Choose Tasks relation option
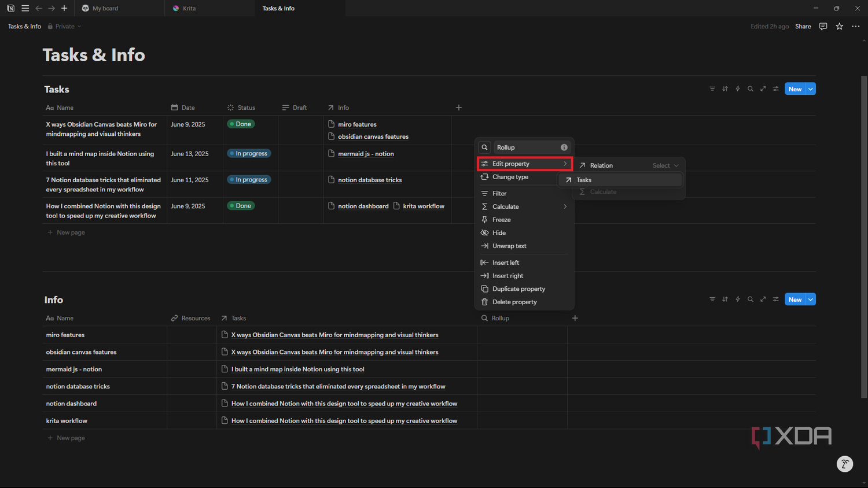Image resolution: width=868 pixels, height=488 pixels. [621, 180]
